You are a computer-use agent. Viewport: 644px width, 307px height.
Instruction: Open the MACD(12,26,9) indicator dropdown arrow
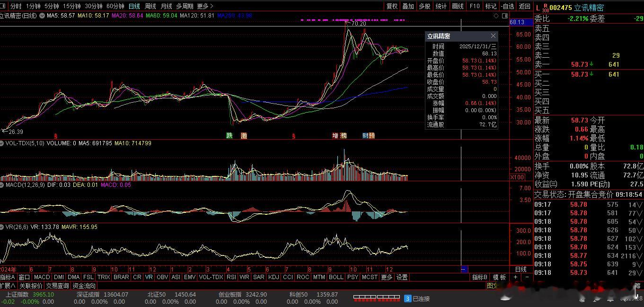click(2, 185)
